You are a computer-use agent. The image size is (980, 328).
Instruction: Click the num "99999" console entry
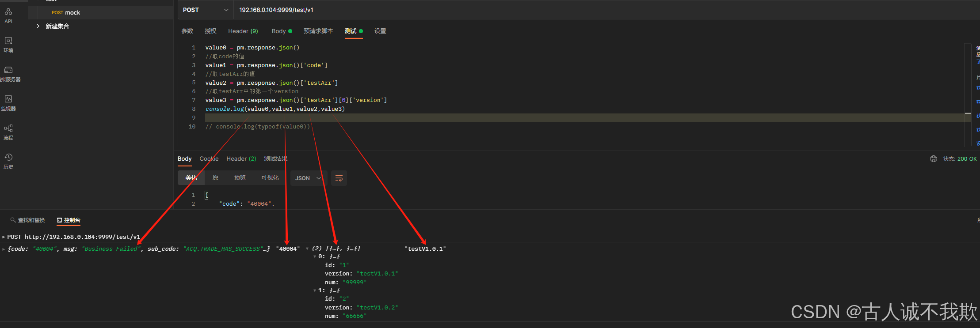tap(346, 283)
